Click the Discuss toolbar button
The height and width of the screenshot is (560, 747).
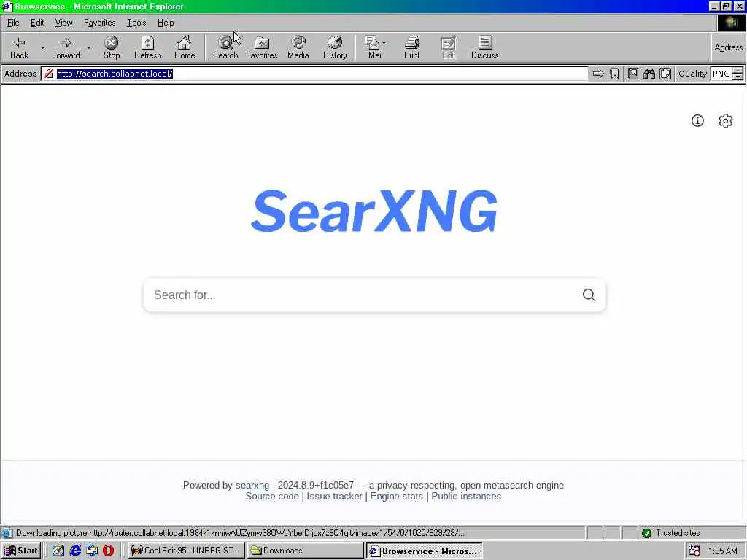click(484, 47)
